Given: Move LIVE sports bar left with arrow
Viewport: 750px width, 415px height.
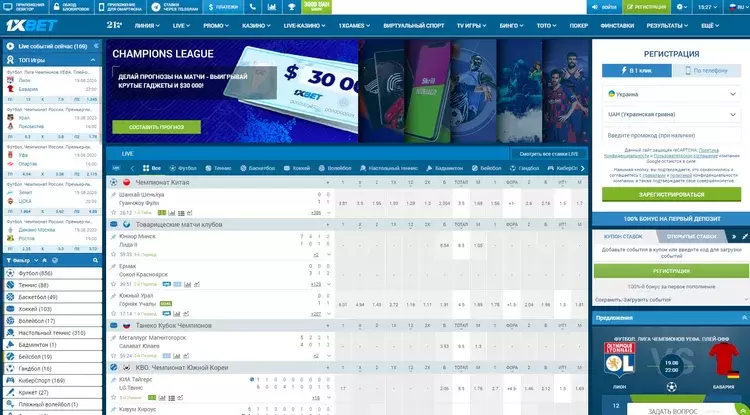Looking at the screenshot, I should [x=132, y=168].
